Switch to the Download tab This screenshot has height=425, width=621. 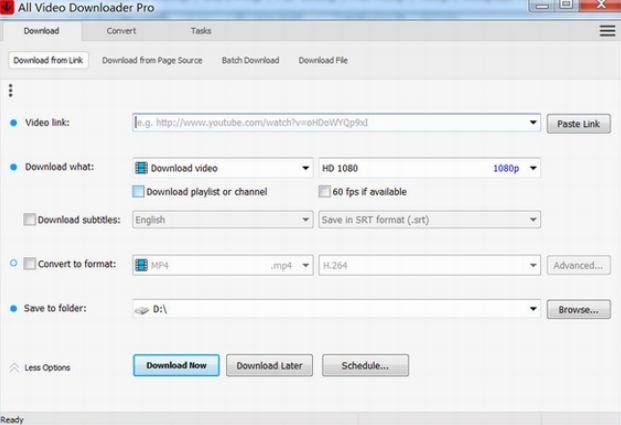pyautogui.click(x=41, y=31)
